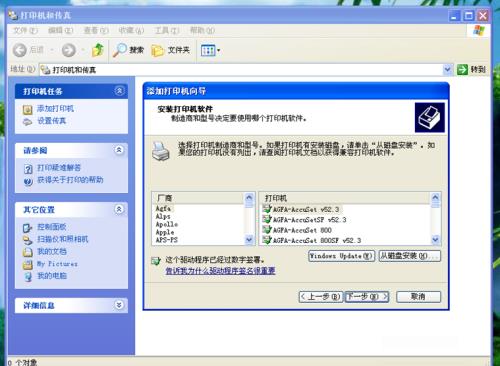500x366 pixels.
Task: Open My Pictures link
Action: pyautogui.click(x=57, y=264)
